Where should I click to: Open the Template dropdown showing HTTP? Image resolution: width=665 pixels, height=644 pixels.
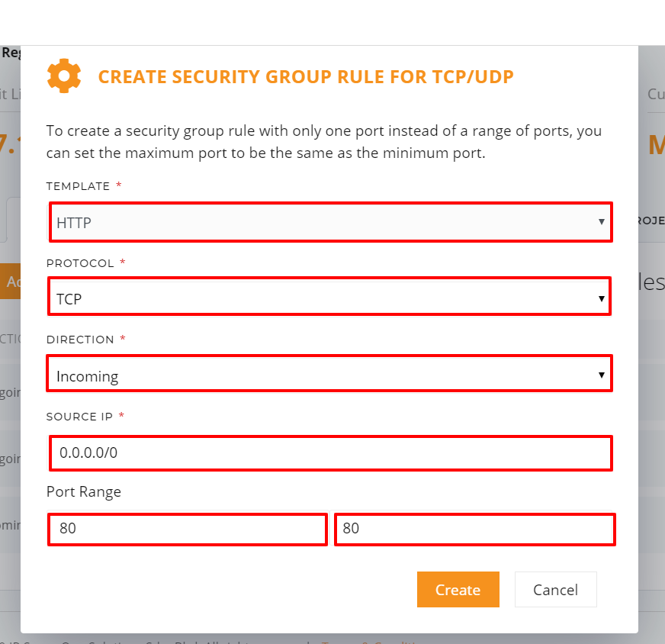330,222
